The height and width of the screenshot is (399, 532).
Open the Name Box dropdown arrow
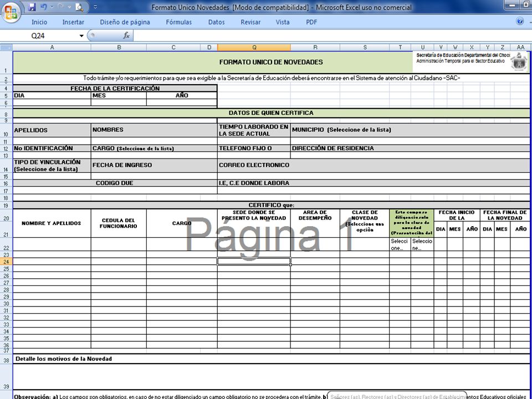81,36
